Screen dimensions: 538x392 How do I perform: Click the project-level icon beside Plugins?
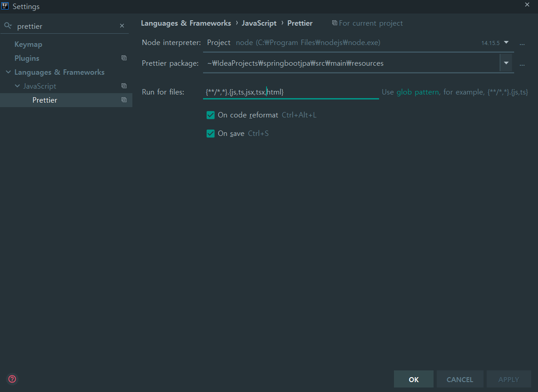(124, 58)
